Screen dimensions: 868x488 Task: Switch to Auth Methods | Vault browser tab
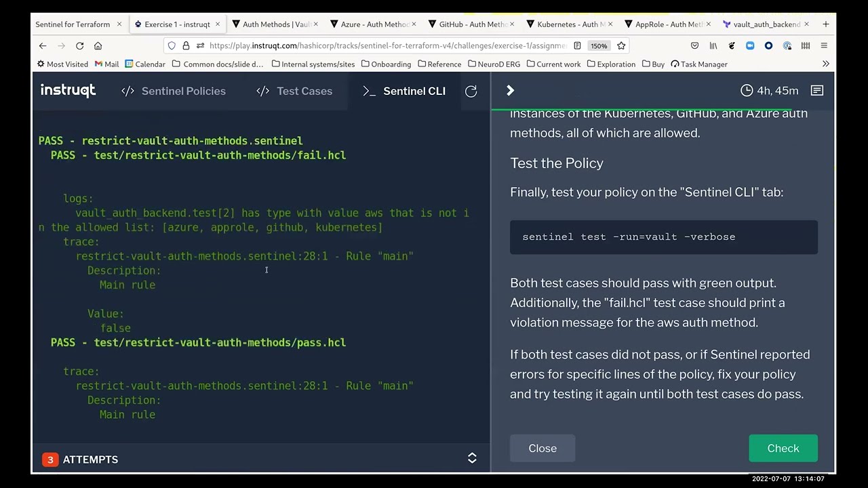271,24
